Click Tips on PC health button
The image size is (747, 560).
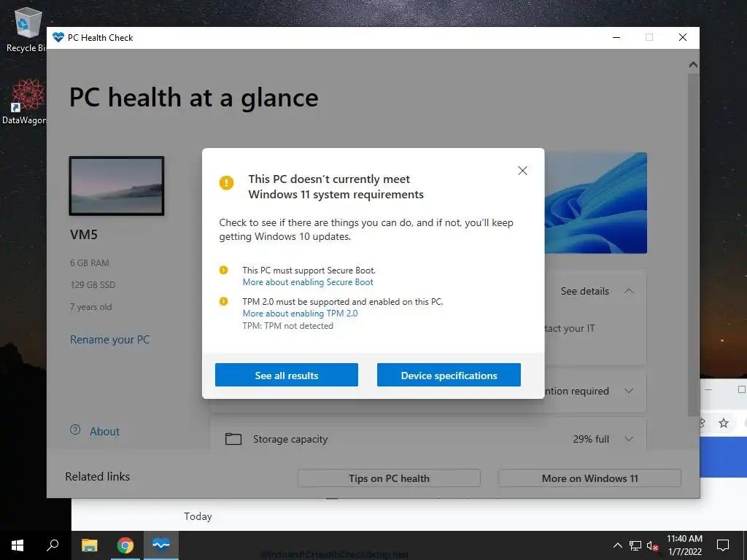pos(389,478)
